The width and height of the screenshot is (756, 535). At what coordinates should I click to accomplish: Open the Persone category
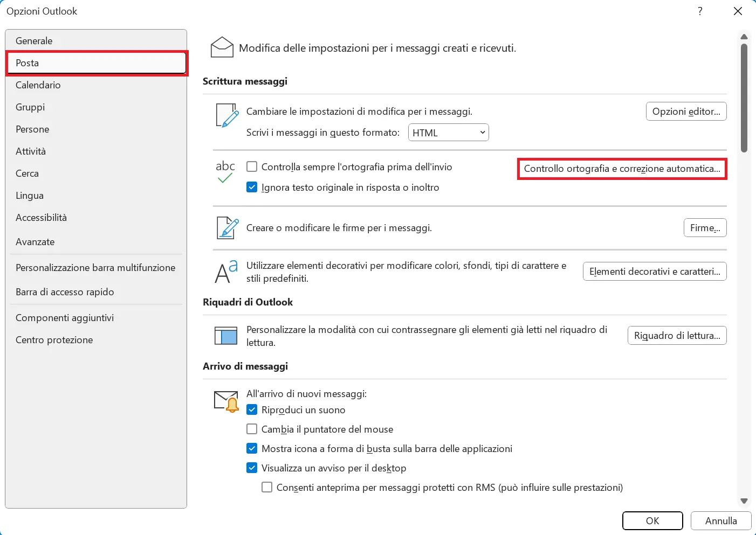pos(96,129)
